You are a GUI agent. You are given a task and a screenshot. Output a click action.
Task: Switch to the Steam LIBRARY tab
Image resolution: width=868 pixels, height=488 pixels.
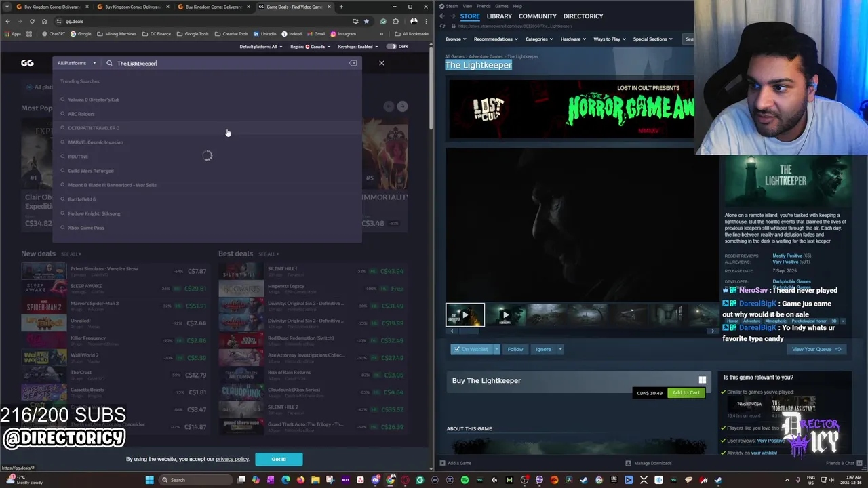[x=499, y=16]
